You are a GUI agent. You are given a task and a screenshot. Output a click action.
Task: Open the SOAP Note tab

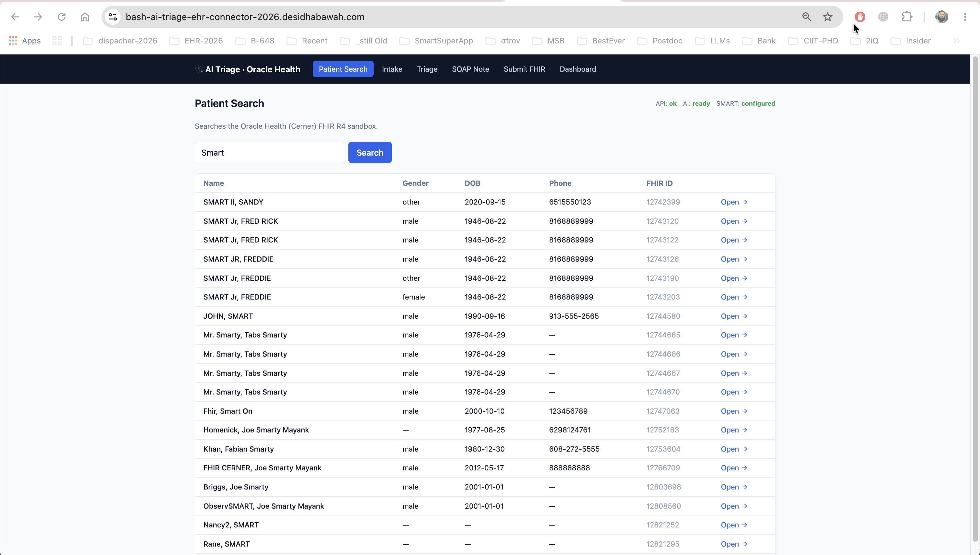point(471,69)
